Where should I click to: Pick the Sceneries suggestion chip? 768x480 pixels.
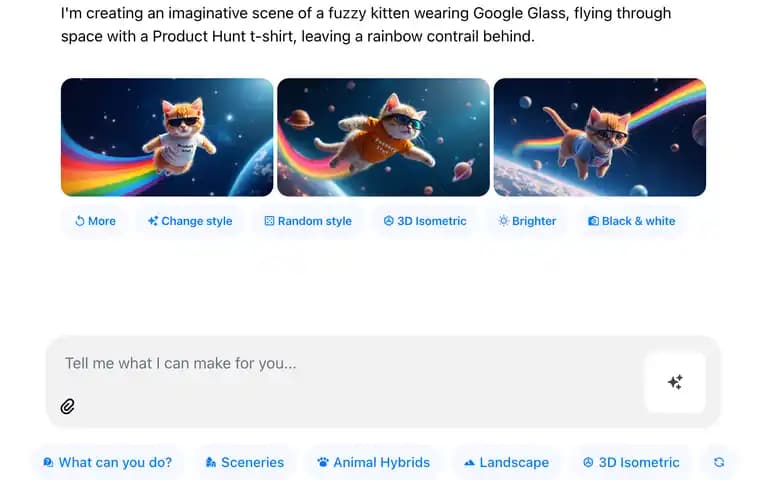tap(245, 462)
